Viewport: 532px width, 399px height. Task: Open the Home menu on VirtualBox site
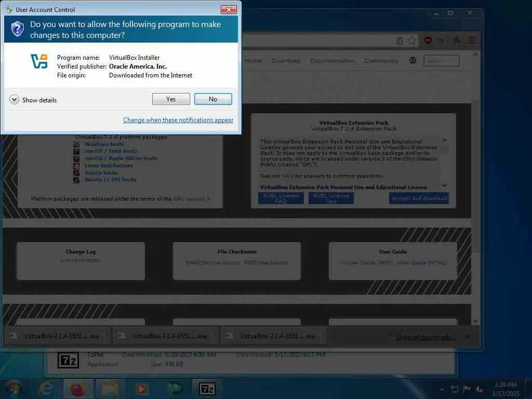tap(253, 61)
